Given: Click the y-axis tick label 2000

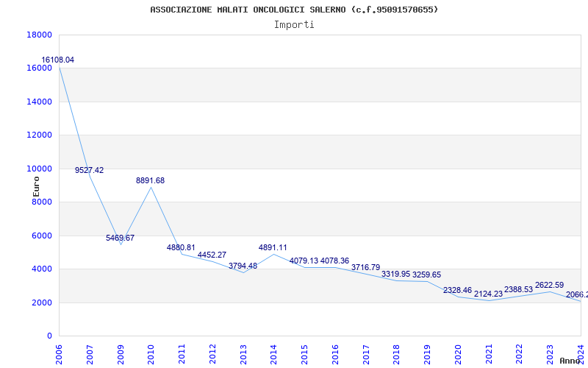Looking at the screenshot, I should click(42, 302).
